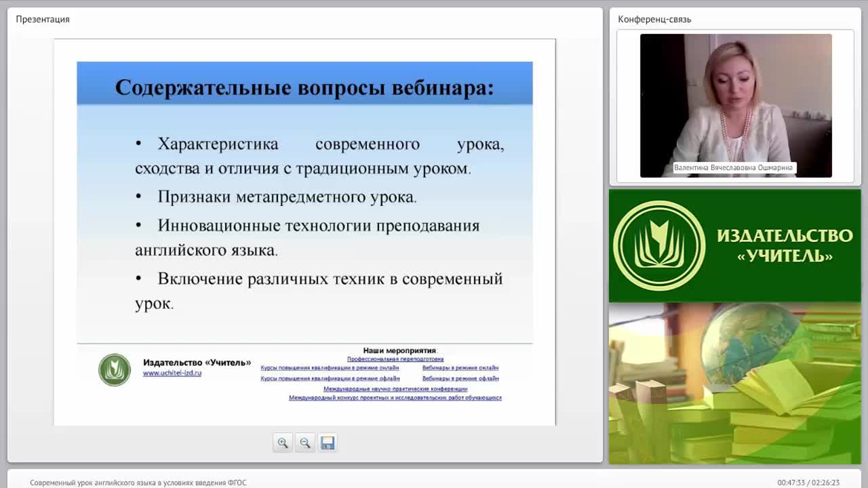Screen dimensions: 868x488
Task: Open Международные научно практические конференции link
Action: (x=395, y=389)
